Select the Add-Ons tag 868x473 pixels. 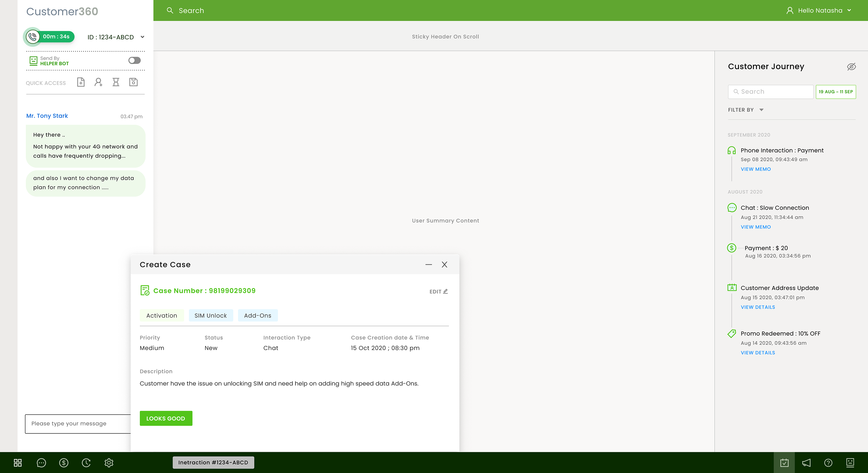pyautogui.click(x=258, y=315)
